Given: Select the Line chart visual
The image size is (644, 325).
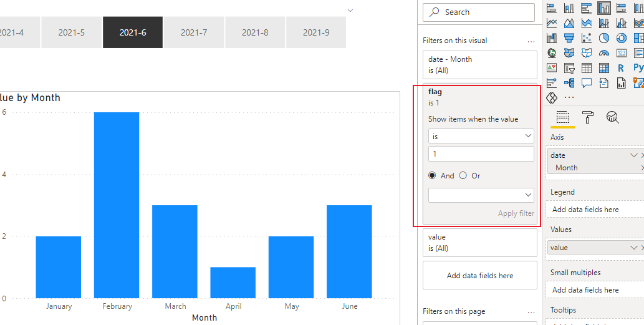Looking at the screenshot, I should pyautogui.click(x=552, y=23).
